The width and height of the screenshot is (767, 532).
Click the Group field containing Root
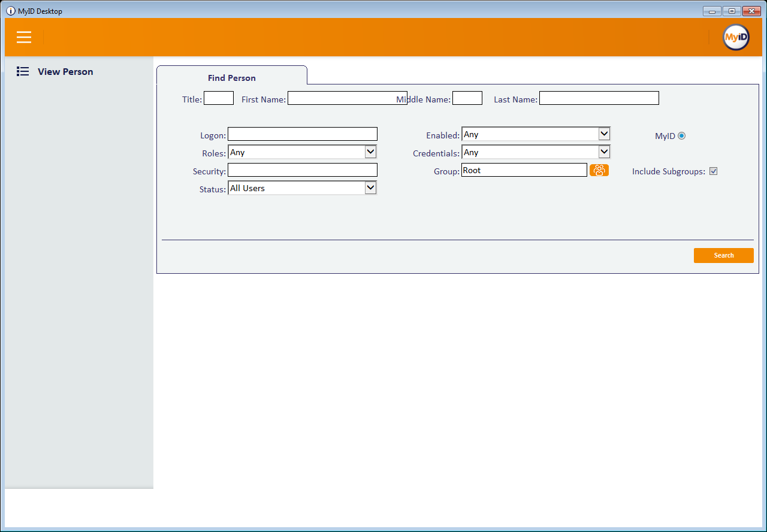coord(524,170)
